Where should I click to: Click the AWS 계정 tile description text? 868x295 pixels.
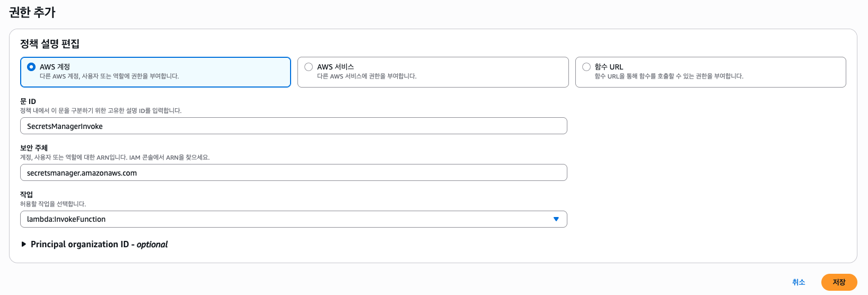109,76
